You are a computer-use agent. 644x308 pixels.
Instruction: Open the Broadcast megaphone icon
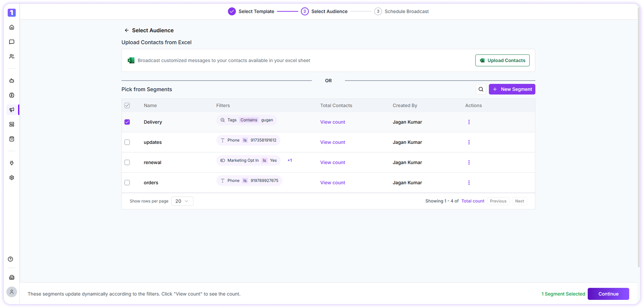pyautogui.click(x=12, y=110)
